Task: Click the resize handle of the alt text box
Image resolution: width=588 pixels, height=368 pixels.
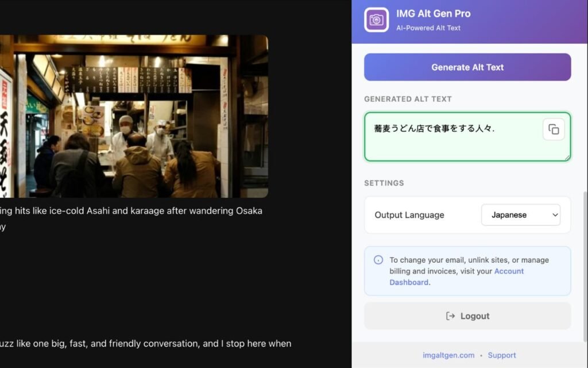Action: click(567, 158)
